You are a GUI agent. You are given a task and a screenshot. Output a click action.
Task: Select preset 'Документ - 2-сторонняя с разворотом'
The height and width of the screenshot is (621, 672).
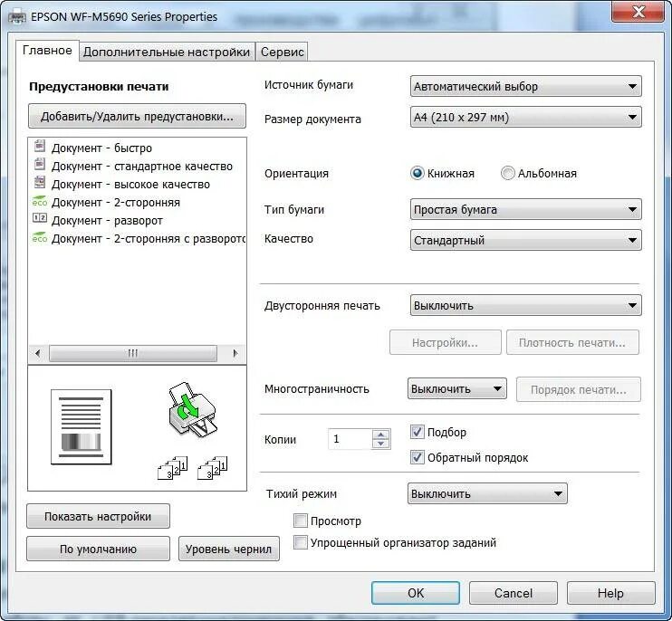[x=149, y=239]
